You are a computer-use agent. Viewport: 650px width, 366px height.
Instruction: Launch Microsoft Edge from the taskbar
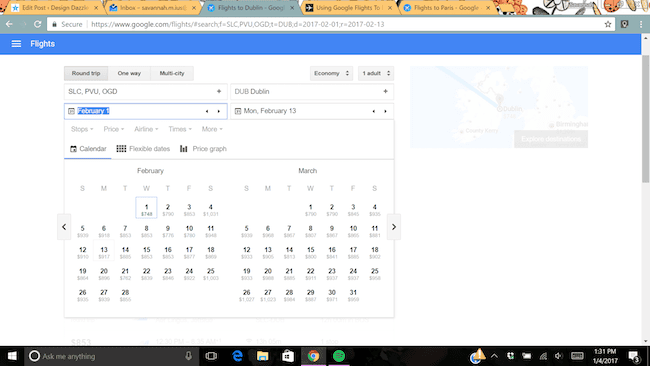[237, 356]
